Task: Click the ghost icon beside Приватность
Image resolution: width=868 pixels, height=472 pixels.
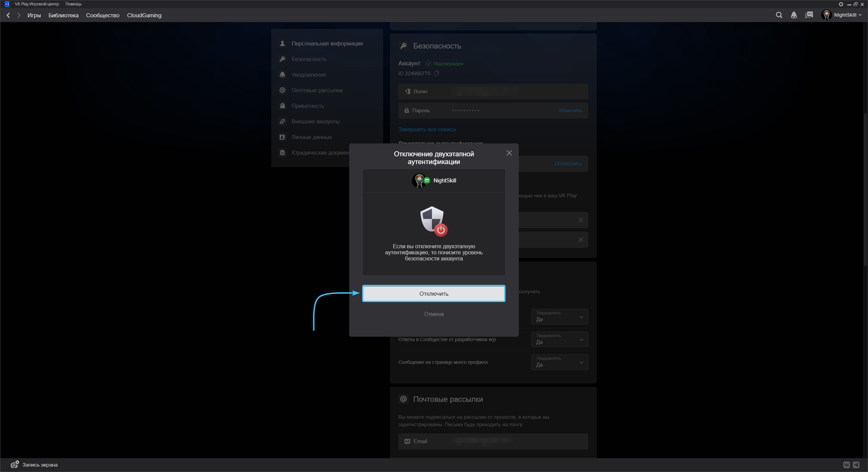Action: [x=282, y=106]
